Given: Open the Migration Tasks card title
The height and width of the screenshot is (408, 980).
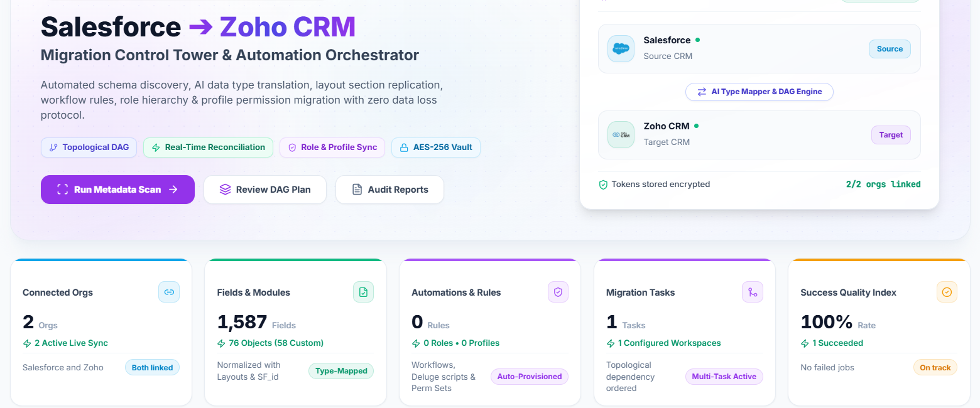Looking at the screenshot, I should click(641, 293).
